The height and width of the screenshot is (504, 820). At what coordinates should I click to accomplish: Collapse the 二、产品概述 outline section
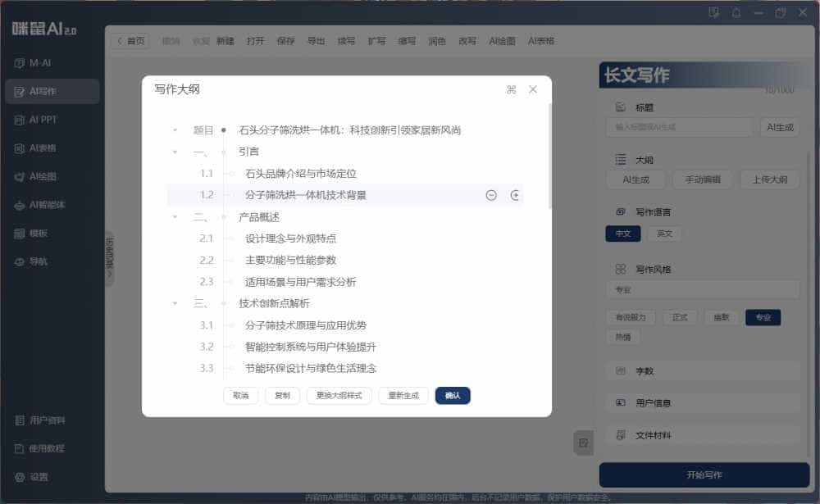[x=175, y=217]
